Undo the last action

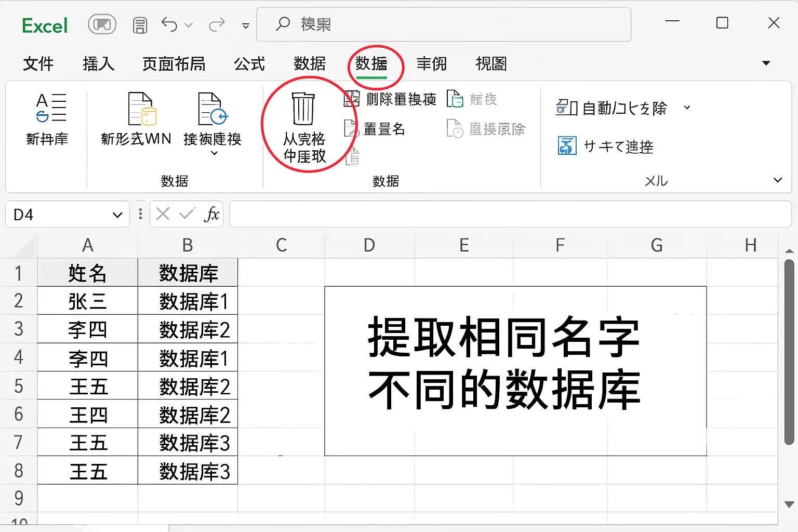(169, 24)
